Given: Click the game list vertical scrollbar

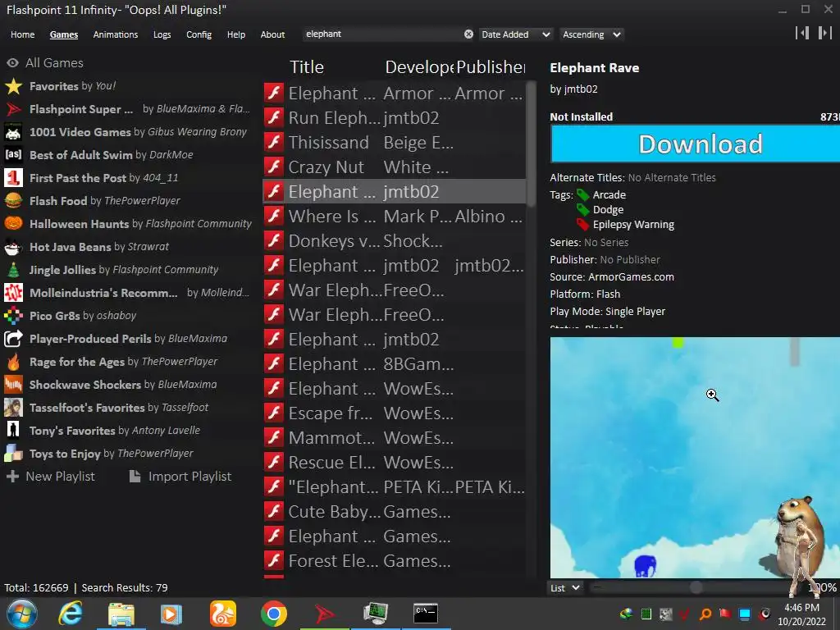Looking at the screenshot, I should (x=531, y=144).
